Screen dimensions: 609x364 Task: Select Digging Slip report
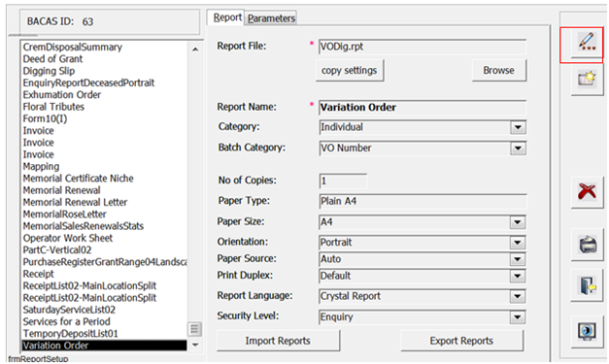(49, 71)
